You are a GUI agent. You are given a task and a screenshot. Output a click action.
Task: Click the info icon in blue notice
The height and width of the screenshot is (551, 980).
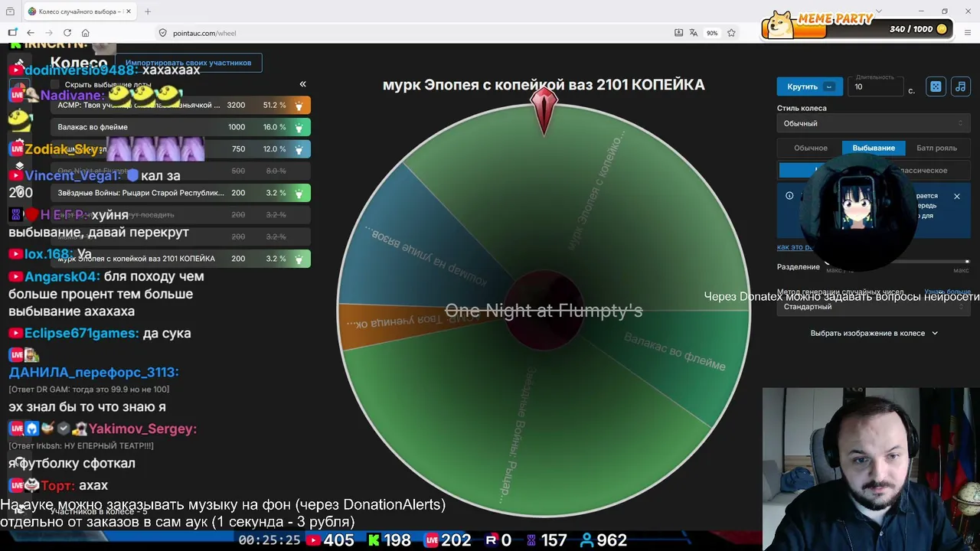pyautogui.click(x=789, y=196)
